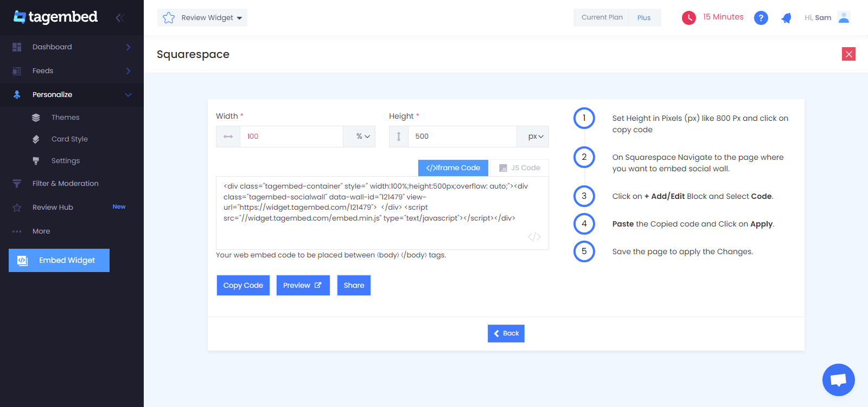
Task: Click the Review Hub star icon
Action: (x=17, y=208)
